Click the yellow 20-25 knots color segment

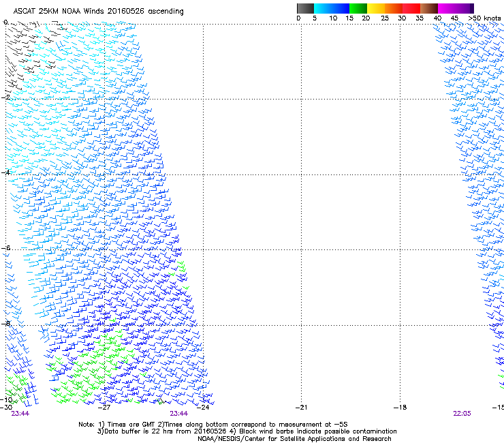(x=376, y=8)
